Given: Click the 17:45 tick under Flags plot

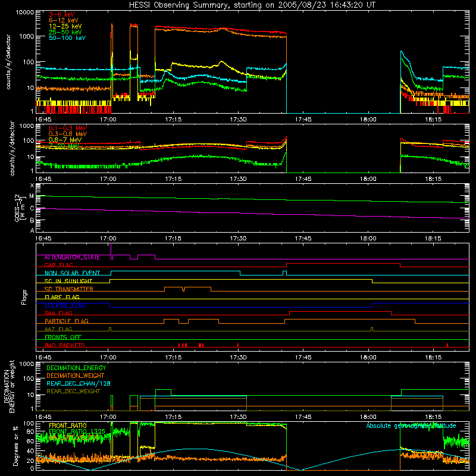Looking at the screenshot, I should tap(303, 358).
